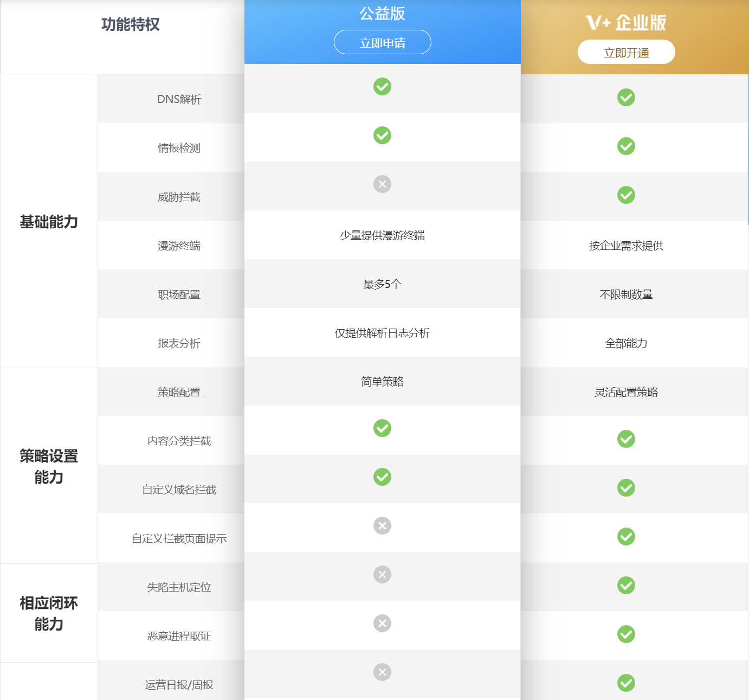749x700 pixels.
Task: Click the 情报检测 checkmark in 公益版 column
Action: [x=382, y=136]
